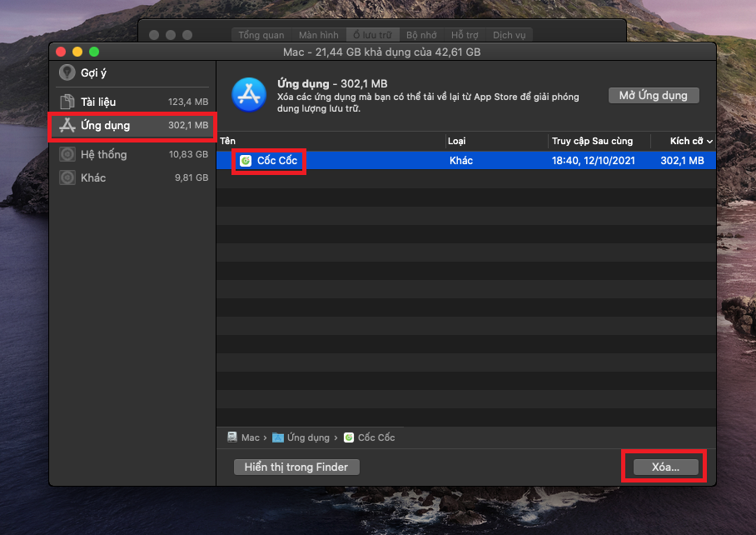Switch to Dịch vụ tab in background window
The height and width of the screenshot is (535, 756).
[510, 35]
